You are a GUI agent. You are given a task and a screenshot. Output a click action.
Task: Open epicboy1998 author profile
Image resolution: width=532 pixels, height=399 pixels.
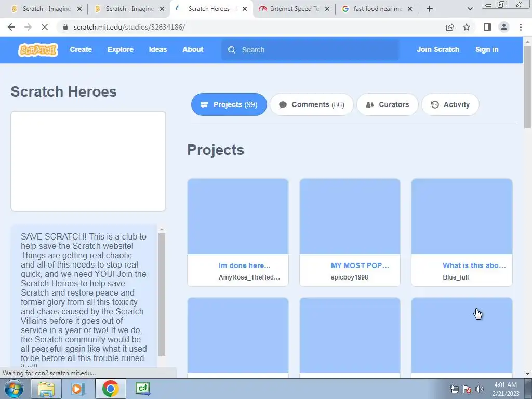pos(350,277)
